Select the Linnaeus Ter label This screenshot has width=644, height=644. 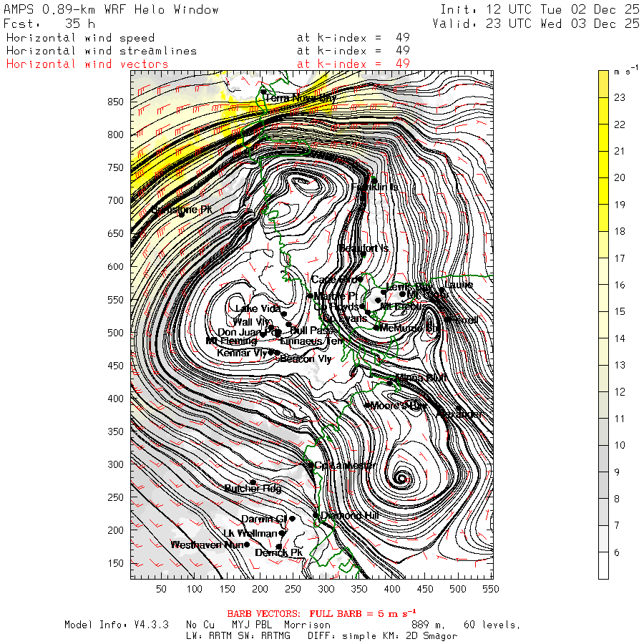(x=312, y=341)
